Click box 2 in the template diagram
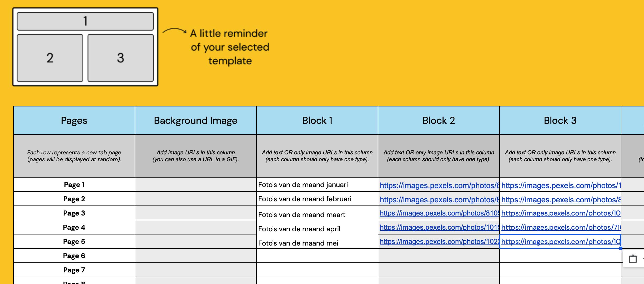This screenshot has width=644, height=284. pyautogui.click(x=50, y=58)
